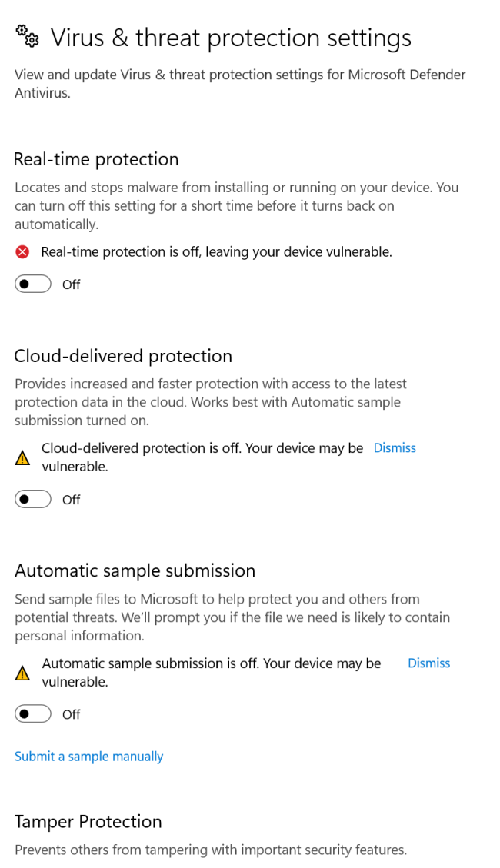Image resolution: width=500 pixels, height=868 pixels.
Task: Click the Automatic sample submission heading
Action: [x=135, y=571]
